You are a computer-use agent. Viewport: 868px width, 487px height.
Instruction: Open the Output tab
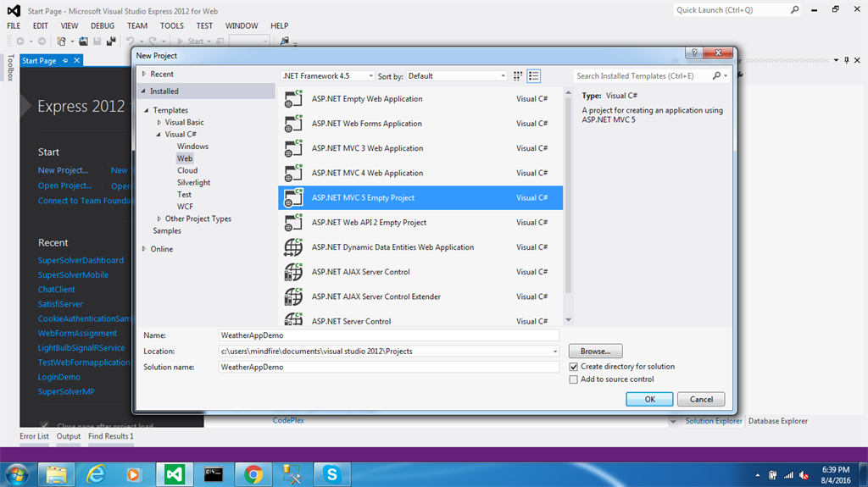(x=69, y=436)
